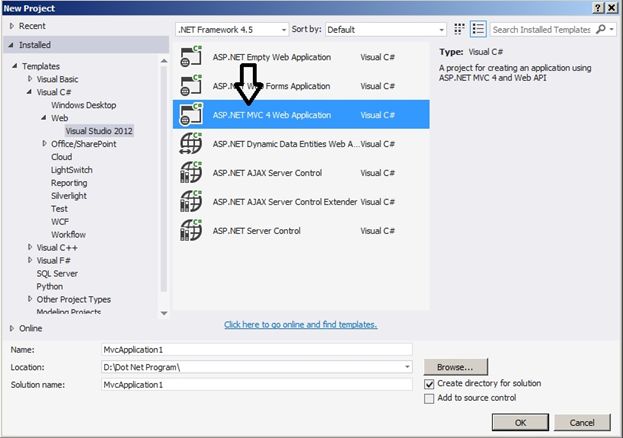Open the .NET Framework 4.5 dropdown
Image resolution: width=623 pixels, height=438 pixels.
click(232, 29)
